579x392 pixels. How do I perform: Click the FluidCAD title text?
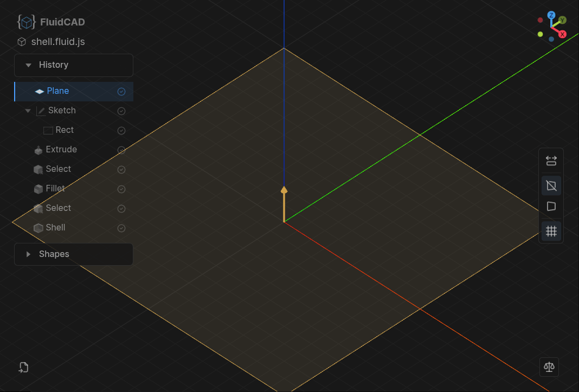[x=62, y=22]
